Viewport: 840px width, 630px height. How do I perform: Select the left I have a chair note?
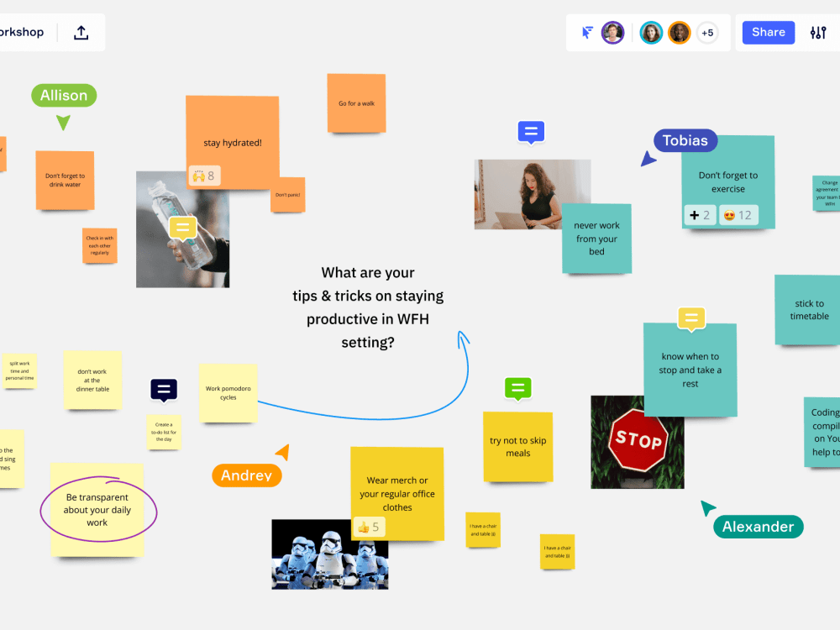pos(483,530)
